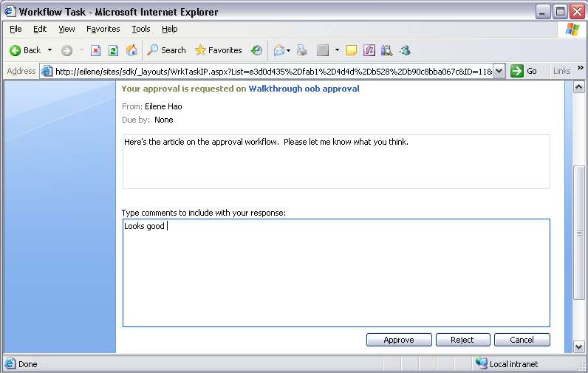Viewport: 588px width, 373px height.
Task: Go back with the Back button
Action: tap(25, 50)
